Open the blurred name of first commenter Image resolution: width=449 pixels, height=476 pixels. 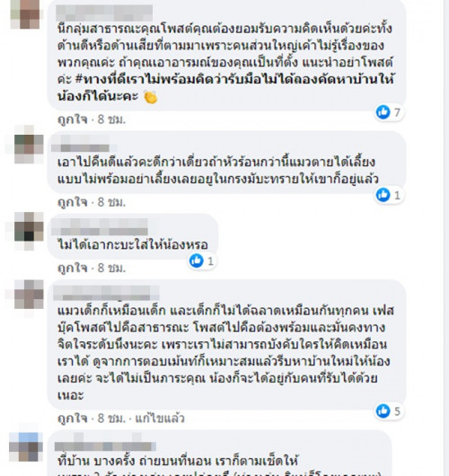tap(104, 13)
